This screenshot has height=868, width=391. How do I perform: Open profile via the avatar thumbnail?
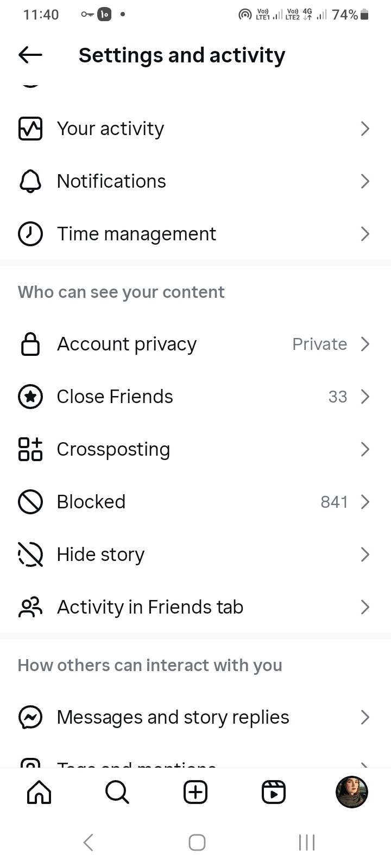[352, 792]
